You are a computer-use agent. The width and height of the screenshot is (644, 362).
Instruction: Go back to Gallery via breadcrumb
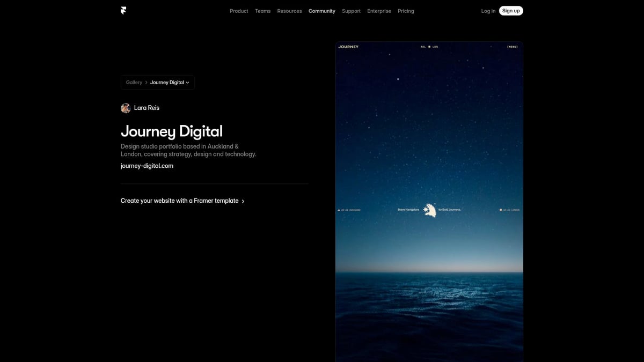point(134,83)
